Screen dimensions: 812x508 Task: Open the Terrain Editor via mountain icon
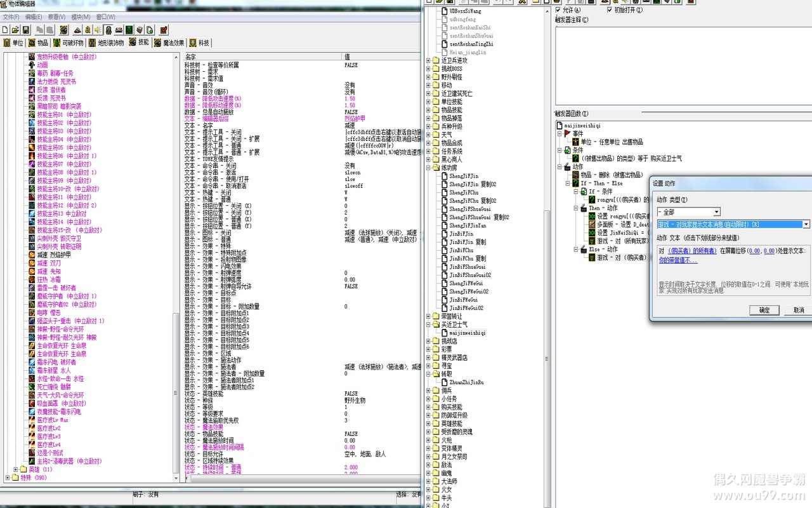click(77, 30)
